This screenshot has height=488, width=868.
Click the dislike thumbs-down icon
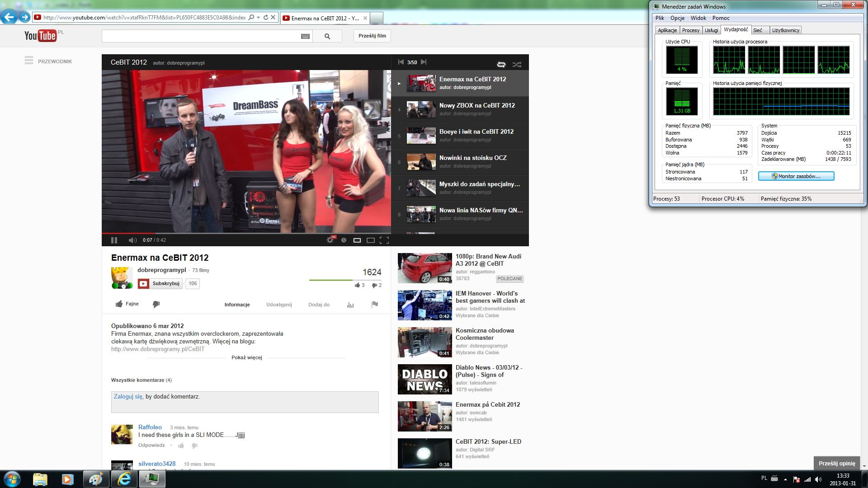156,304
